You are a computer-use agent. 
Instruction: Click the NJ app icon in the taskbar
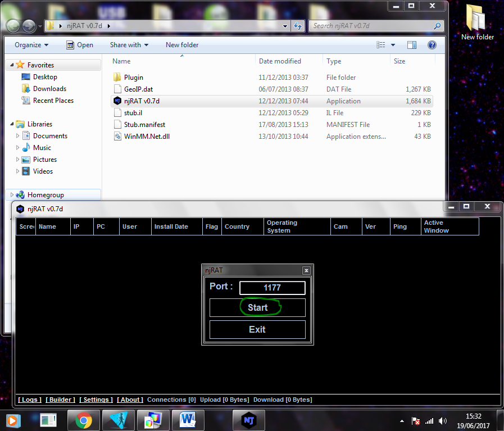[x=249, y=420]
